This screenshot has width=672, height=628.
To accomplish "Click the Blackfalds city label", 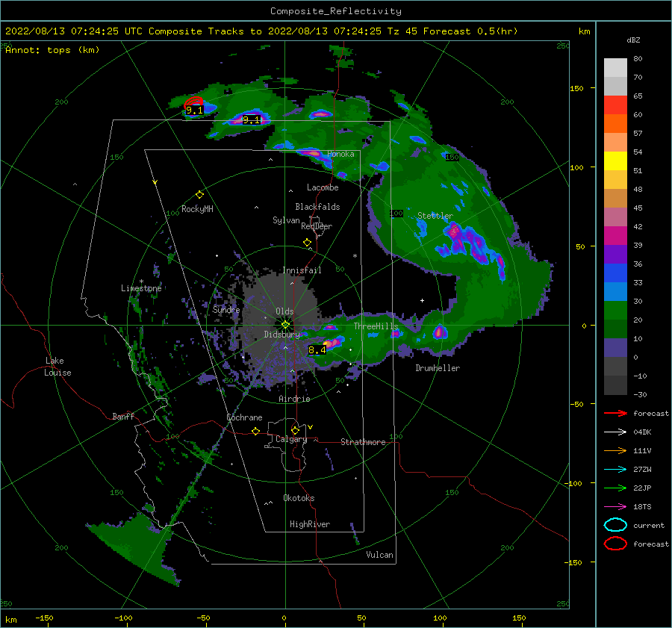I will pos(317,207).
